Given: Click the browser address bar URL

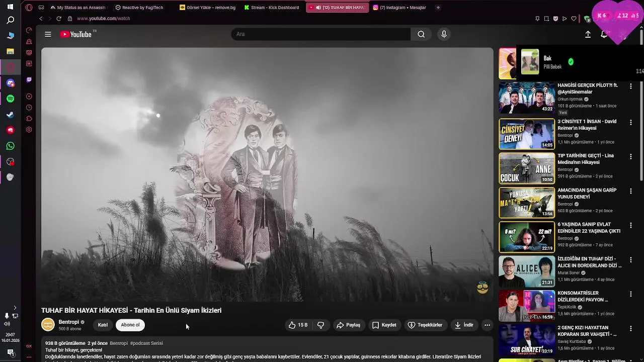Looking at the screenshot, I should (x=104, y=19).
